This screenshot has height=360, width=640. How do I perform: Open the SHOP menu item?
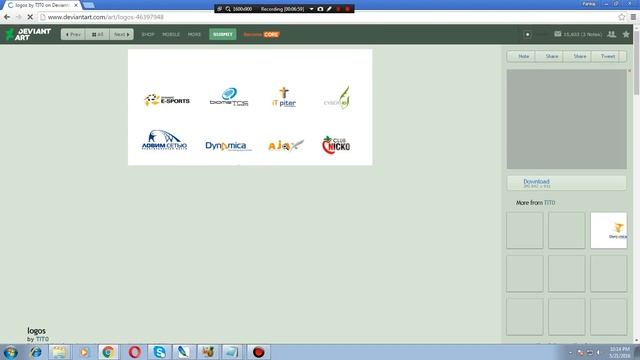point(148,35)
